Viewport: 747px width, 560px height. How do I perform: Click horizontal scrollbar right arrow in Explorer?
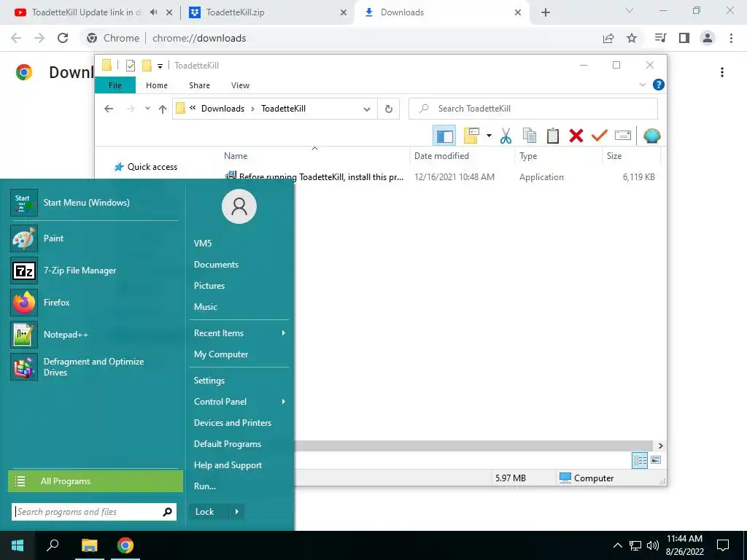pyautogui.click(x=660, y=446)
